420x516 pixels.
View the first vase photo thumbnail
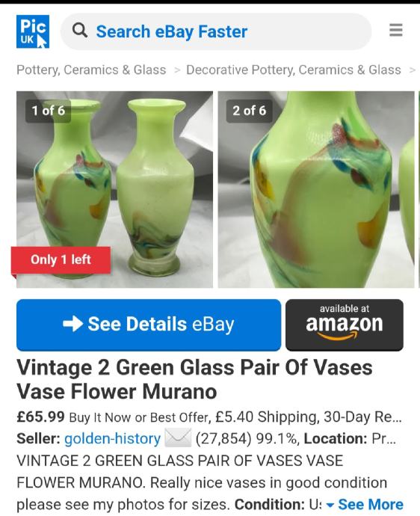115,189
